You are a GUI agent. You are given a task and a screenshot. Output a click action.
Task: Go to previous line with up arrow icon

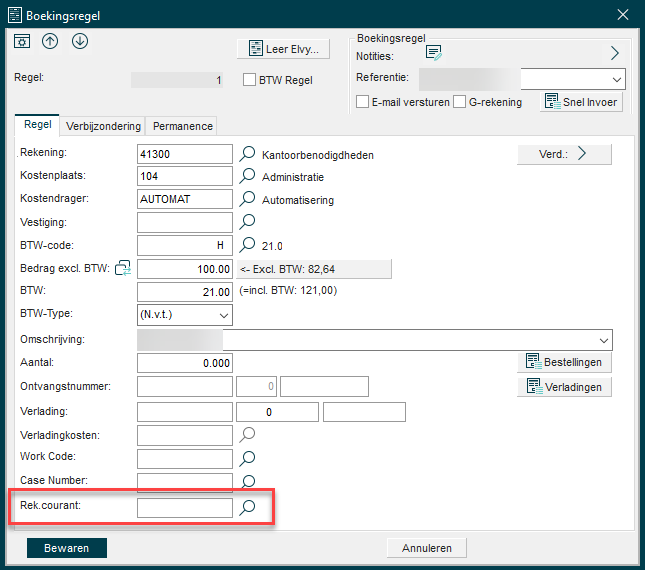pyautogui.click(x=51, y=42)
